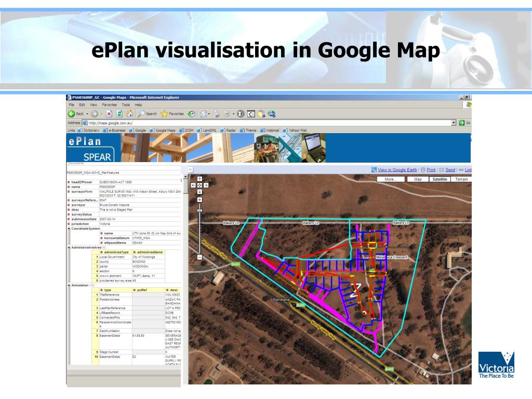Open the Yahoo! Mail links bar shortcut
The image size is (532, 399).
295,130
